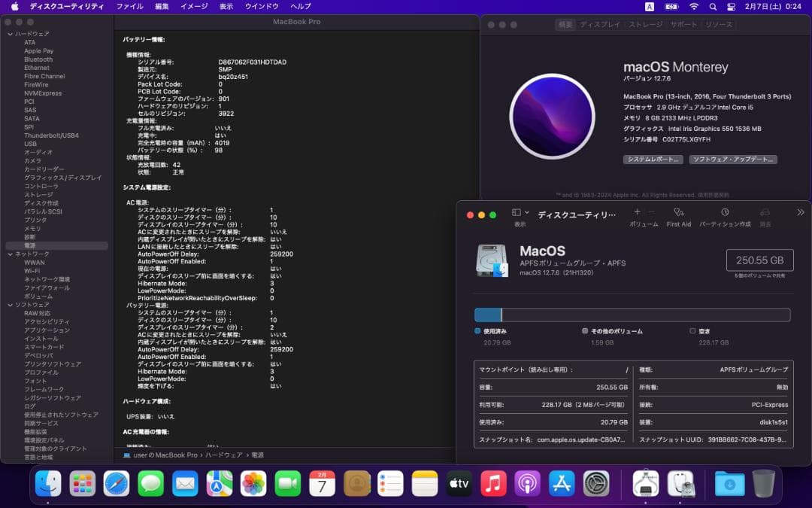
Task: Collapse the ハードウェア section in sidebar
Action: coord(8,33)
